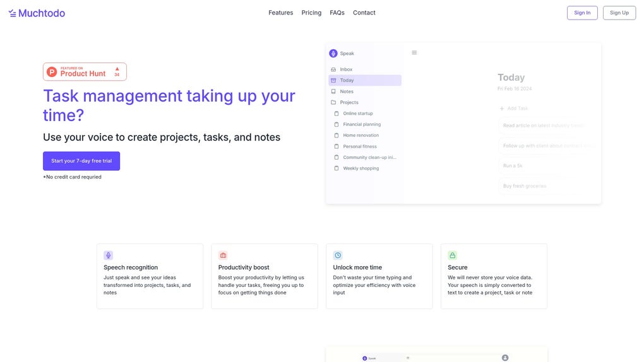644x362 pixels.
Task: Click the Muchtodo logo icon
Action: click(13, 13)
